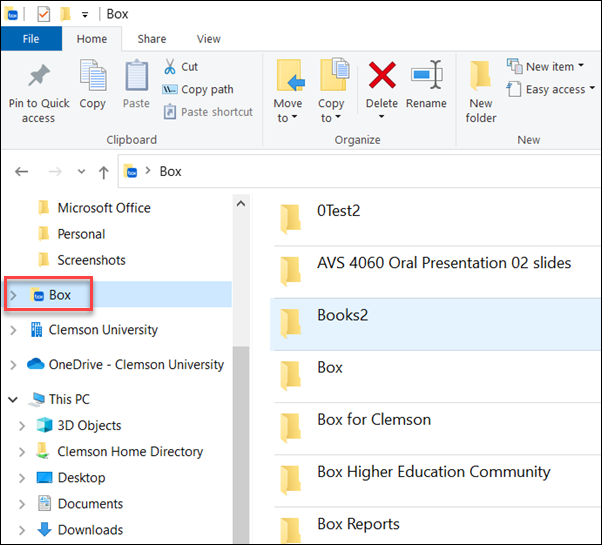The image size is (602, 545).
Task: Open the Copy to dropdown
Action: (331, 111)
